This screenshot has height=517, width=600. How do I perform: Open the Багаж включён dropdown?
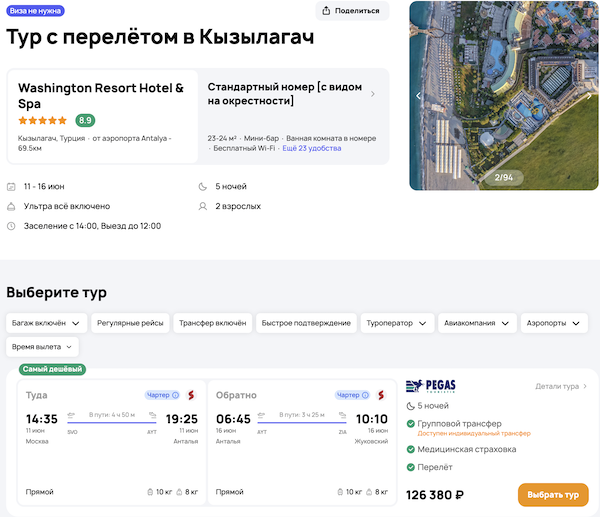(x=45, y=323)
